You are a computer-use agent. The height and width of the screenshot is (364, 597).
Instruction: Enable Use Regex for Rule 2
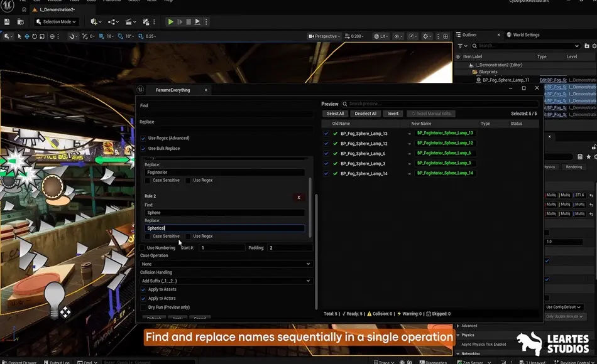(188, 236)
